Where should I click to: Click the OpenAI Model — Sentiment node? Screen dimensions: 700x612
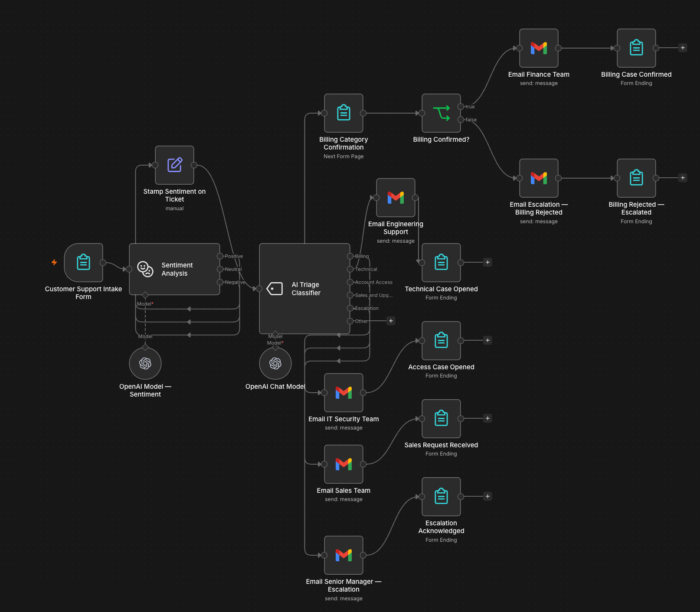click(x=145, y=363)
